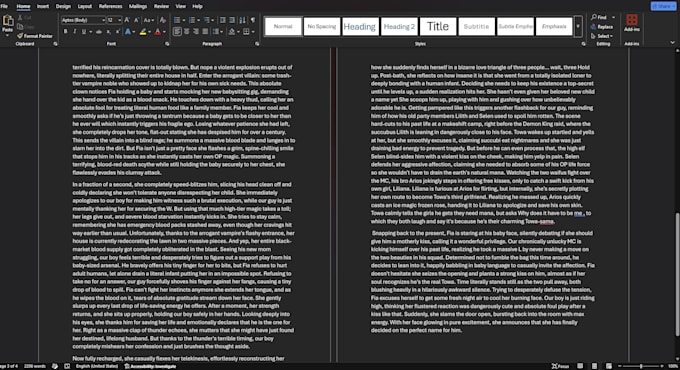Toggle show paragraph marks
The height and width of the screenshot is (370, 680).
pyautogui.click(x=252, y=20)
